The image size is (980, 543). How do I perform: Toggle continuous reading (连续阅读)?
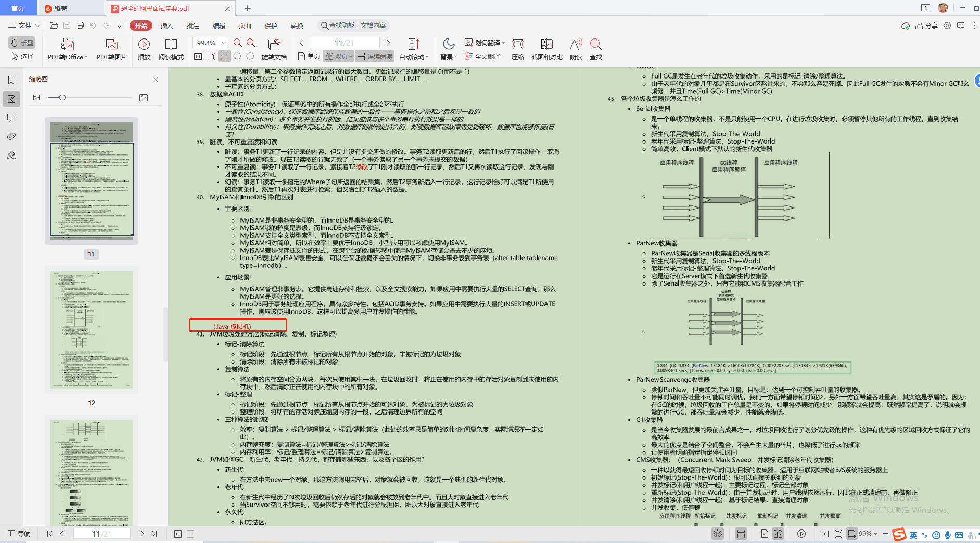pos(375,56)
